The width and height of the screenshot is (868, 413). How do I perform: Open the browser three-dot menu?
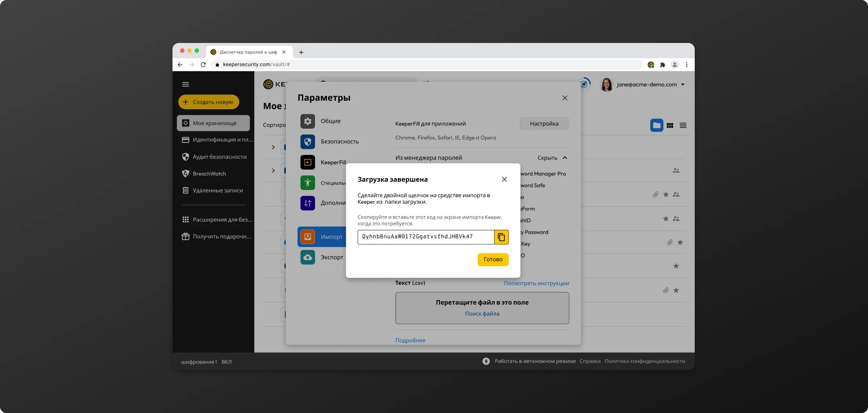coord(687,65)
